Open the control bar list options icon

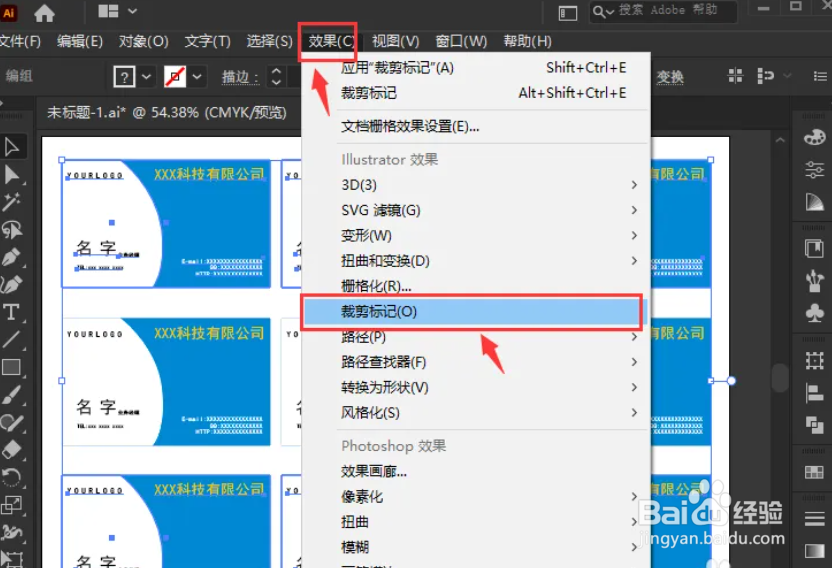820,76
